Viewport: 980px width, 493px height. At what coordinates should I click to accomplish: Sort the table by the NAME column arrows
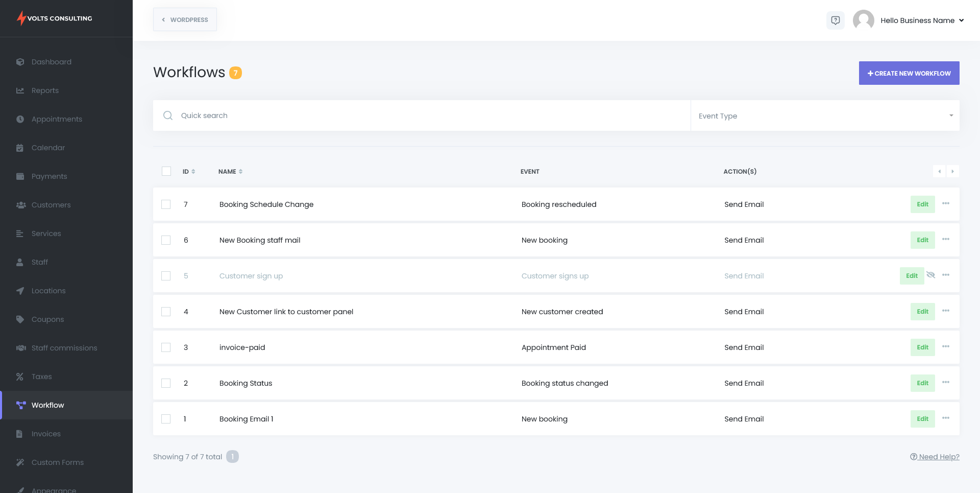[240, 171]
